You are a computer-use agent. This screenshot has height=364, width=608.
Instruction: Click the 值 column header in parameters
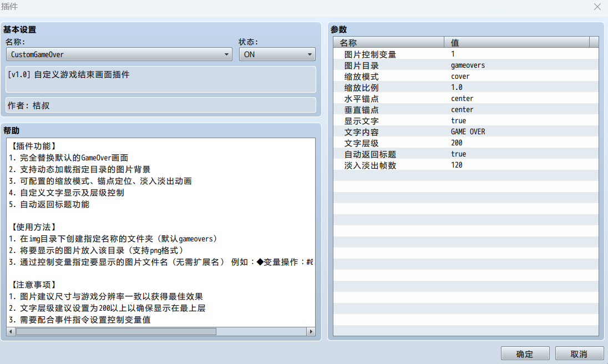point(516,42)
